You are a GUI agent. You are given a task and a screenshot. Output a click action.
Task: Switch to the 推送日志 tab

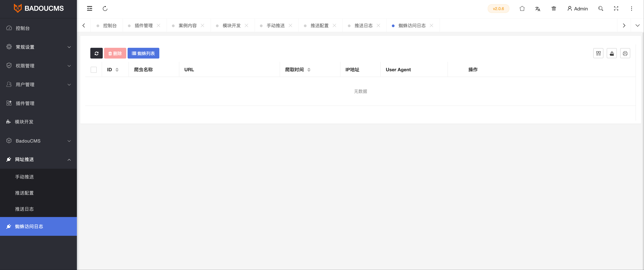363,25
